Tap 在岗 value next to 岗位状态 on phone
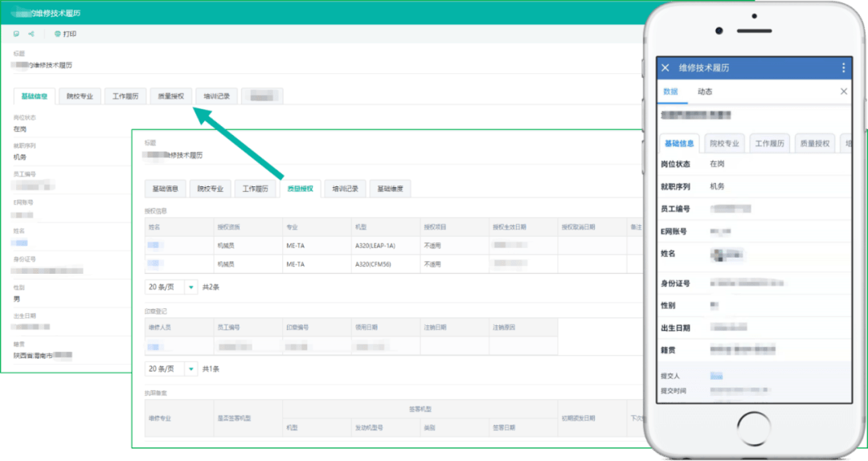868x461 pixels. click(x=717, y=164)
